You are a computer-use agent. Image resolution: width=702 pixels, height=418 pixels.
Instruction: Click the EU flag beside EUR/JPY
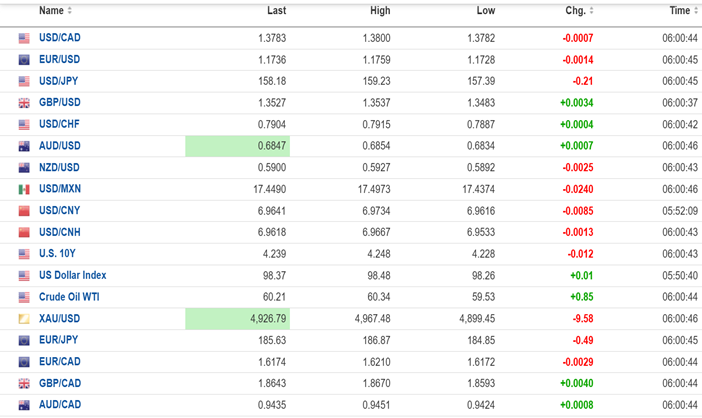tap(24, 341)
